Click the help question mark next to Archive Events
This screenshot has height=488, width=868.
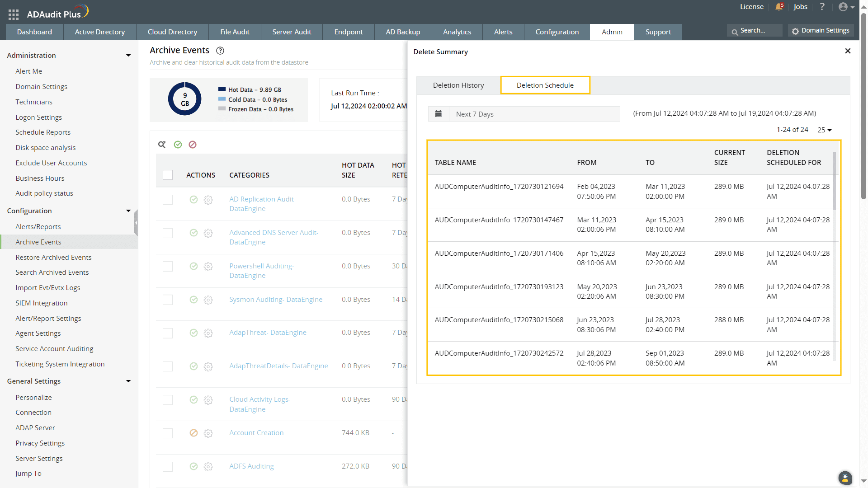(220, 51)
